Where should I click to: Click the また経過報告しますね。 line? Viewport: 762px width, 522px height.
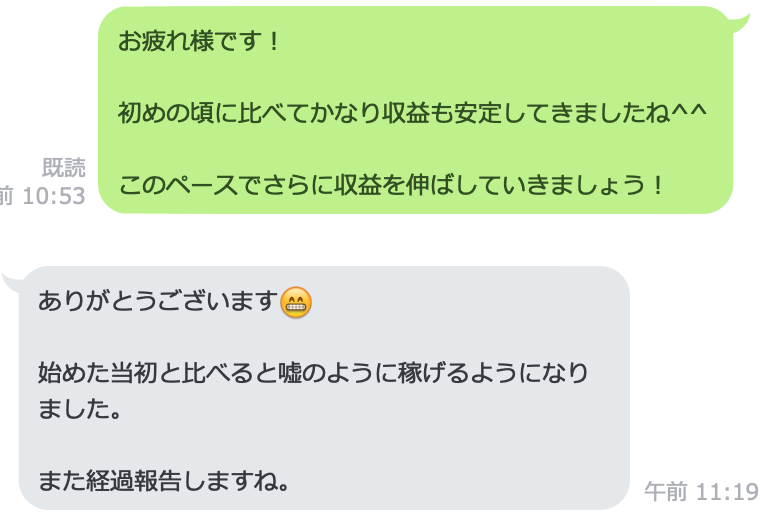tap(164, 481)
